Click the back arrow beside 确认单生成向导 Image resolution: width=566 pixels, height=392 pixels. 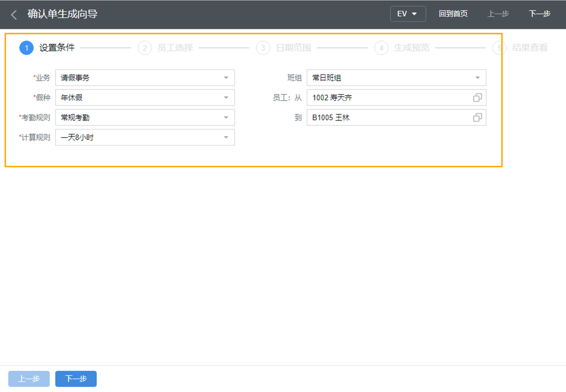[14, 15]
